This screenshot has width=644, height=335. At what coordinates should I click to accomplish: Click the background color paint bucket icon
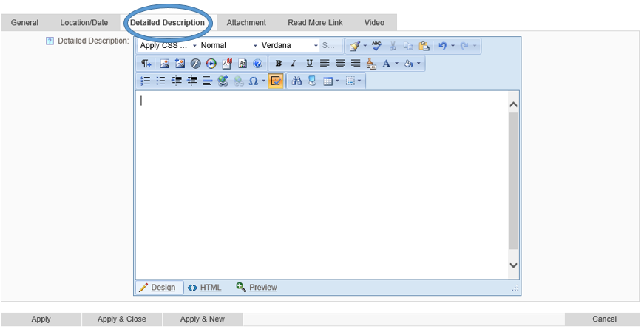coord(409,63)
